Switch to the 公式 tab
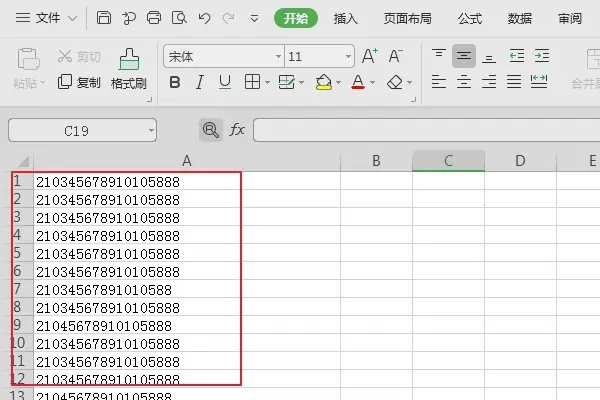This screenshot has width=600, height=400. [x=470, y=18]
